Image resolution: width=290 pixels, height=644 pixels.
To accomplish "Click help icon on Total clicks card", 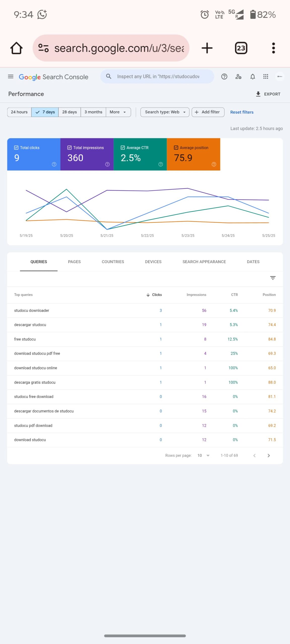I will 54,164.
